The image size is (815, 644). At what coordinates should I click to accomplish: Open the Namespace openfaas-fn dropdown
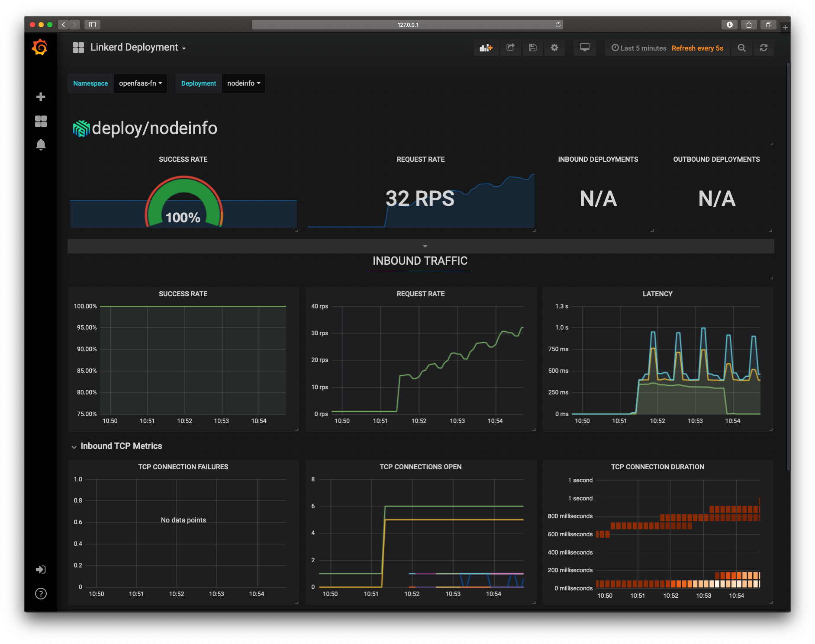(x=140, y=83)
